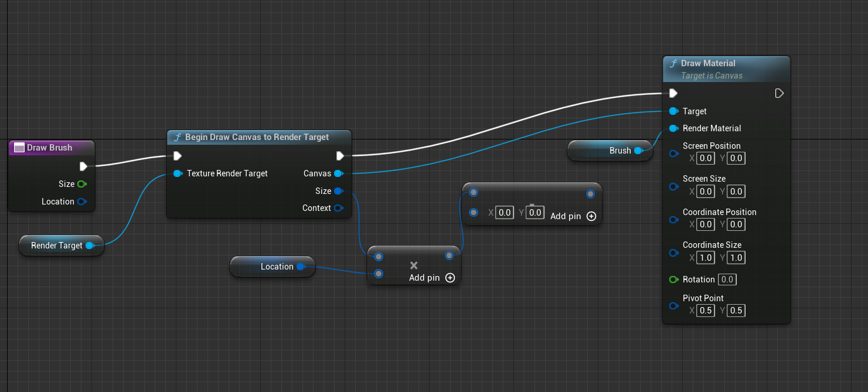Select the Render Target variable node
The image size is (868, 392).
pyautogui.click(x=62, y=246)
